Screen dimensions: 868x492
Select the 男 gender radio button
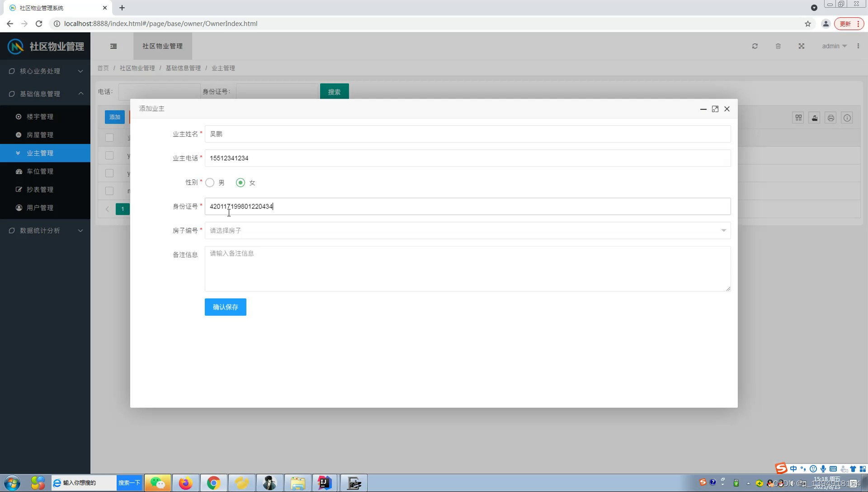(210, 183)
